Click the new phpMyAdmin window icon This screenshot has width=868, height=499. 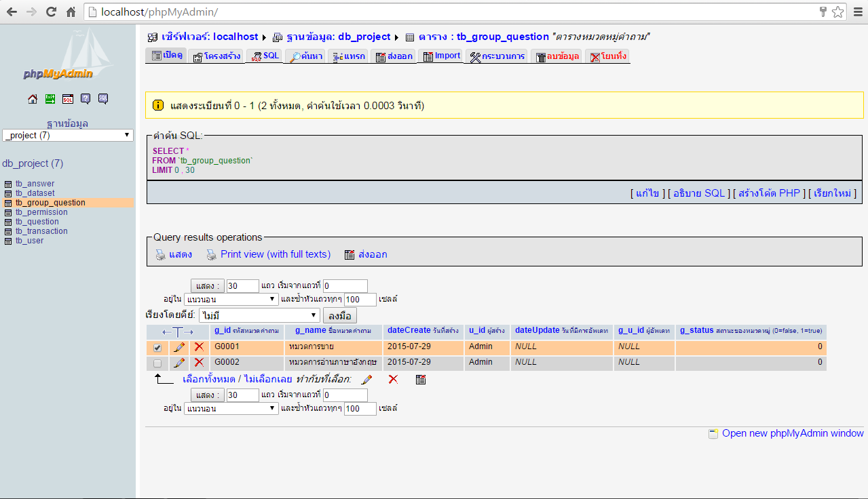tap(713, 434)
